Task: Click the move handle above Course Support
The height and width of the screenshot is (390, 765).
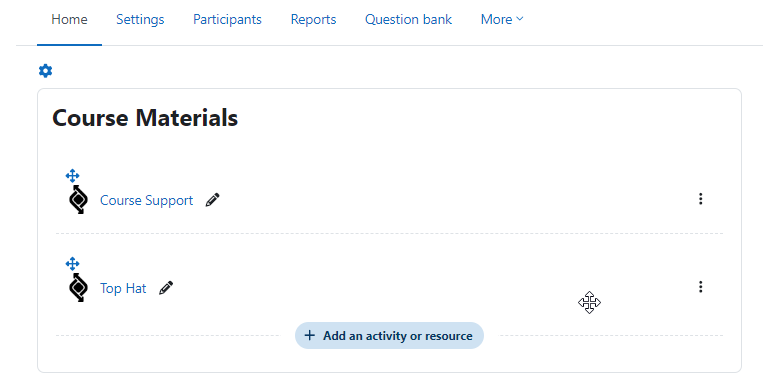Action: tap(72, 175)
